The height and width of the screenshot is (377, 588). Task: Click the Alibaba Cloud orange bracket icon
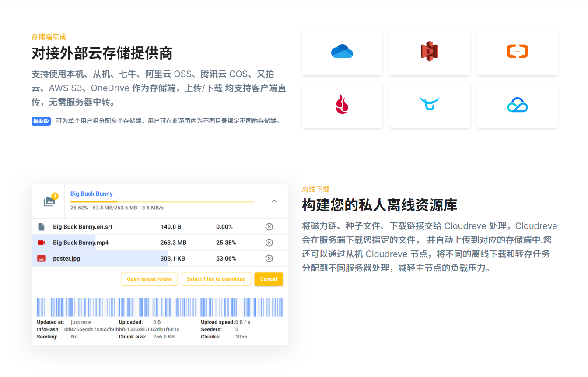518,51
